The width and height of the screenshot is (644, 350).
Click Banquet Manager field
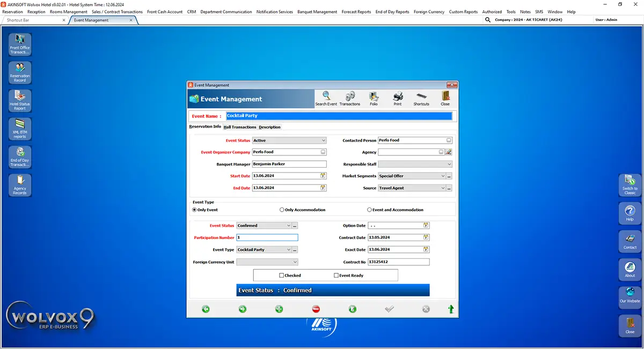[x=289, y=164]
